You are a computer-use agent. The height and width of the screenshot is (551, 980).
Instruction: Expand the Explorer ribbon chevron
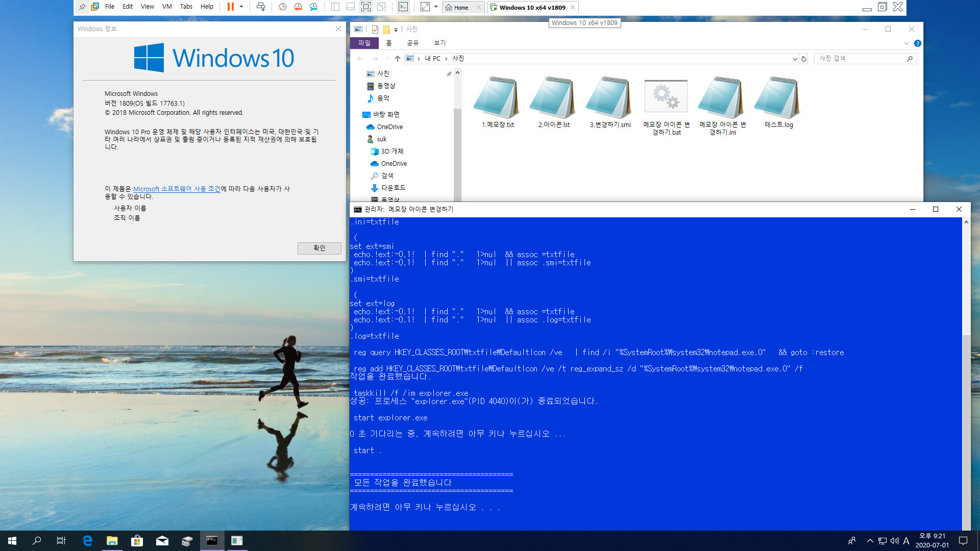coord(906,43)
